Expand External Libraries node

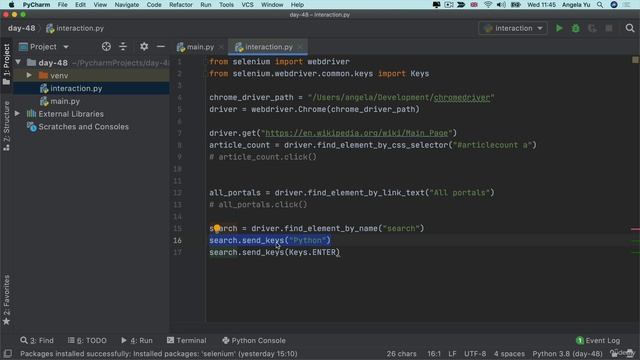click(18, 113)
